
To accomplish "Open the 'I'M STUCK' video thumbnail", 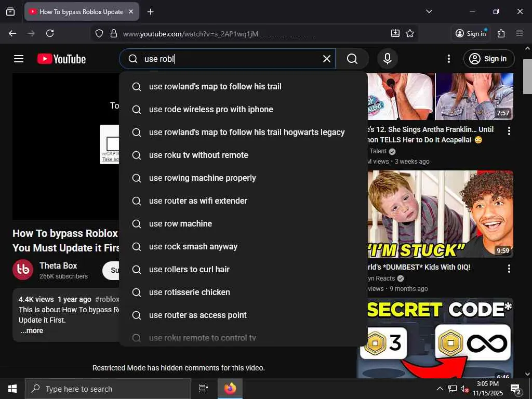I will click(x=441, y=214).
